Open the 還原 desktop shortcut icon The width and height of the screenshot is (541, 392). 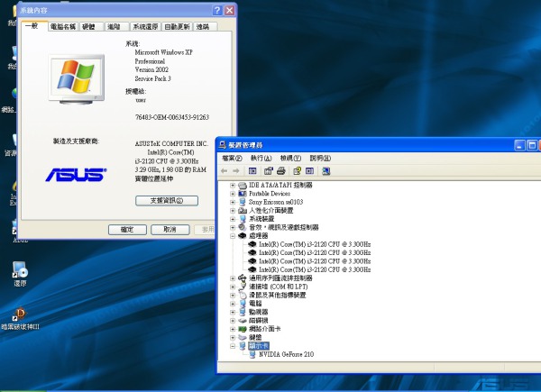pos(20,269)
